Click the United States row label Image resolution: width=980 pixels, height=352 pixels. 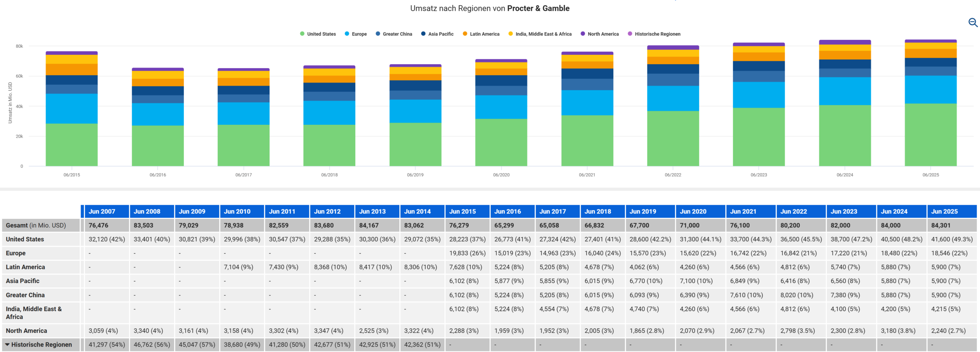point(25,239)
